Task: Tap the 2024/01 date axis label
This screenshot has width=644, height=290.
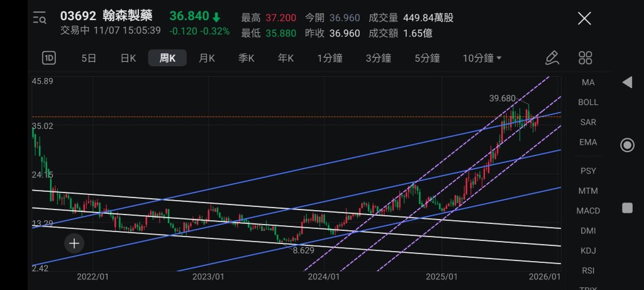Action: click(x=325, y=277)
